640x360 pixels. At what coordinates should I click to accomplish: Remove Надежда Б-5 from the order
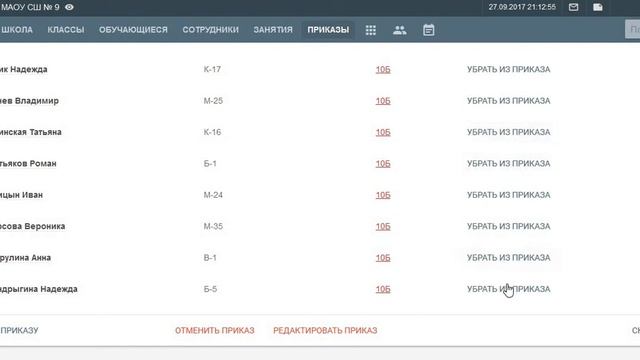(x=509, y=289)
